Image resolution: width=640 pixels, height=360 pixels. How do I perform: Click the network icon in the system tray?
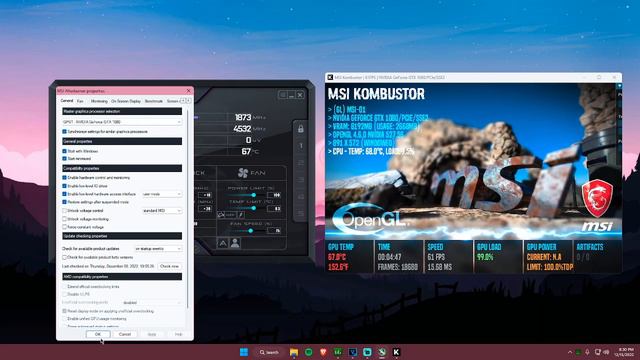(x=598, y=352)
